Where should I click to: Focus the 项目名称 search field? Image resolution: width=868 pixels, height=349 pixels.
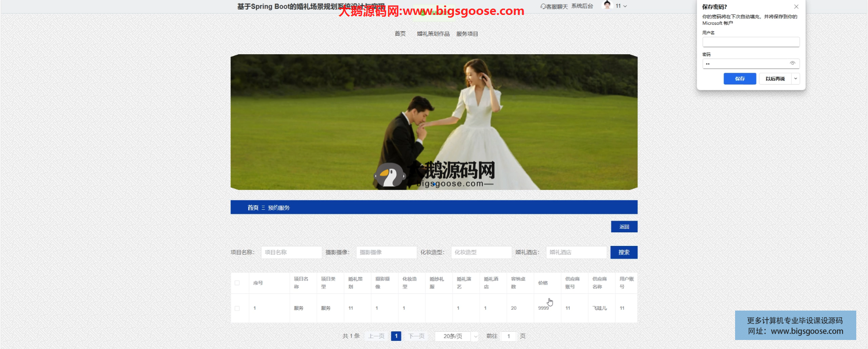point(291,252)
